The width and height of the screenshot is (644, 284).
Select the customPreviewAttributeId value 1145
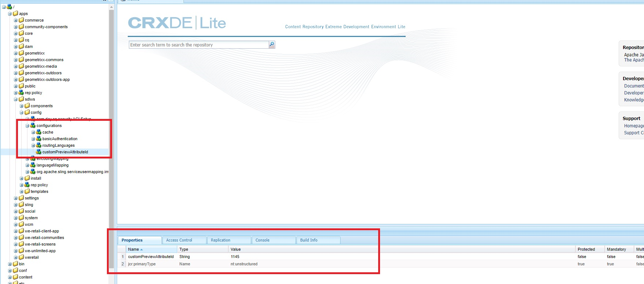point(235,257)
